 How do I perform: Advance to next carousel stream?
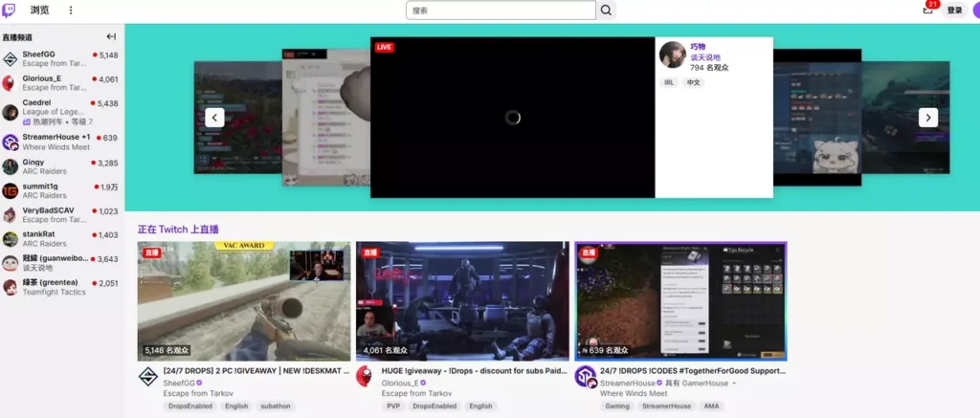tap(927, 118)
